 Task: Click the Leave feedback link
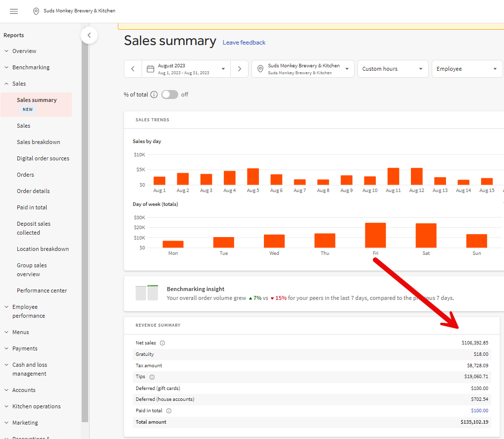coord(244,43)
